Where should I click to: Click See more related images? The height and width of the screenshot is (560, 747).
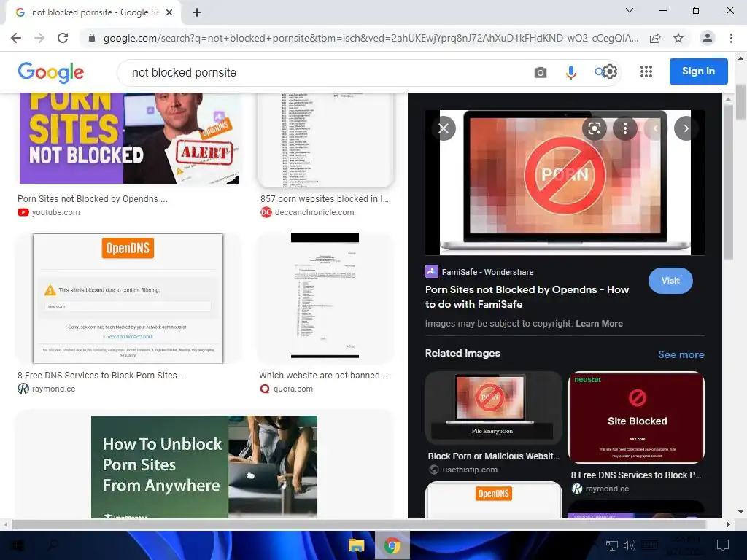681,354
